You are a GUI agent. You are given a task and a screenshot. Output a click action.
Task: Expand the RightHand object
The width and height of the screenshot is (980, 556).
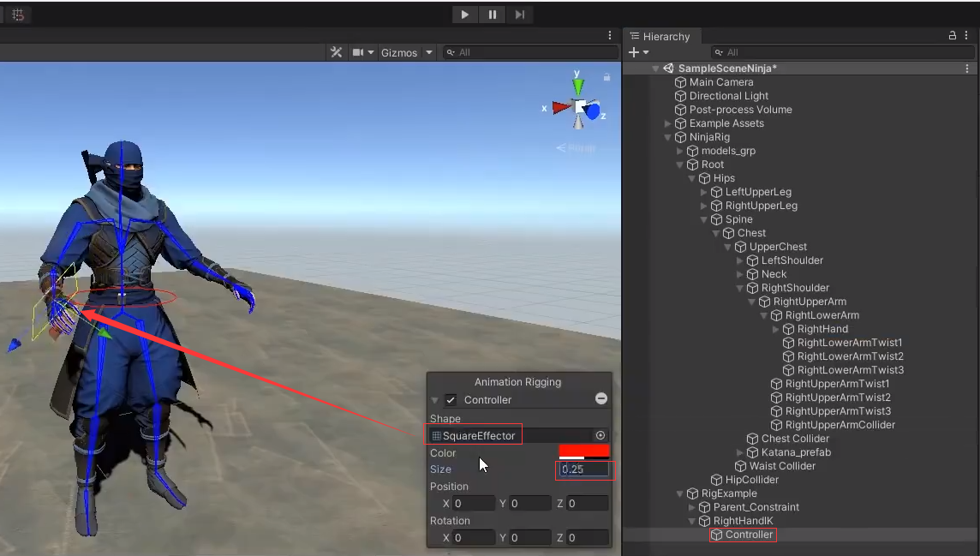pyautogui.click(x=775, y=329)
